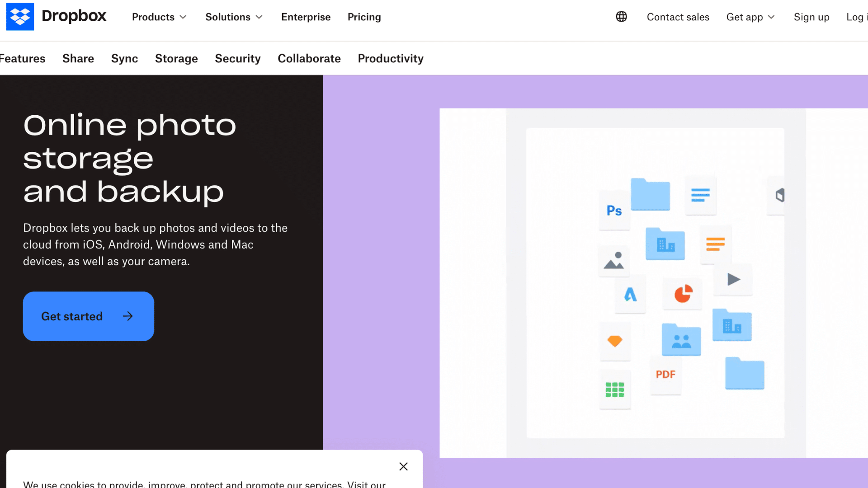This screenshot has height=488, width=868.
Task: Click the partially hidden icon at illustration edge
Action: [777, 195]
